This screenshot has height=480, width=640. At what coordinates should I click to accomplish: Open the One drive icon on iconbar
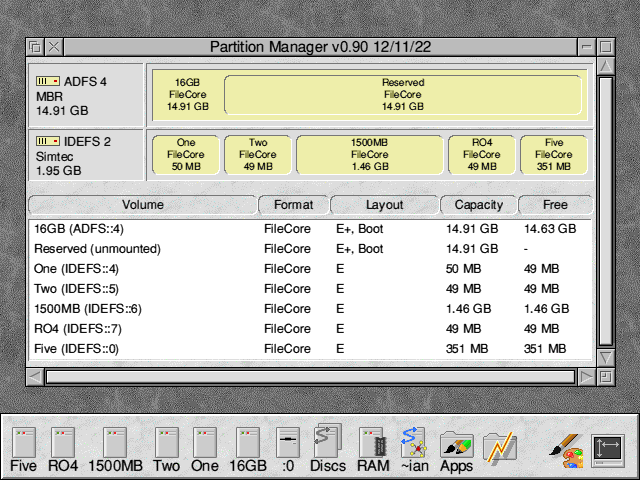point(204,449)
